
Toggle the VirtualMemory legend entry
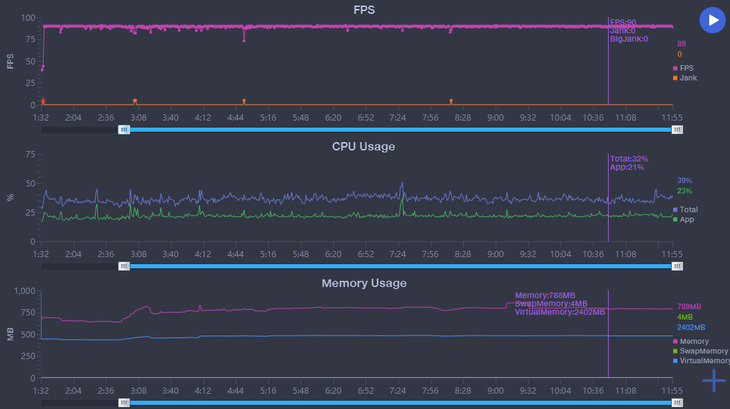coord(702,361)
